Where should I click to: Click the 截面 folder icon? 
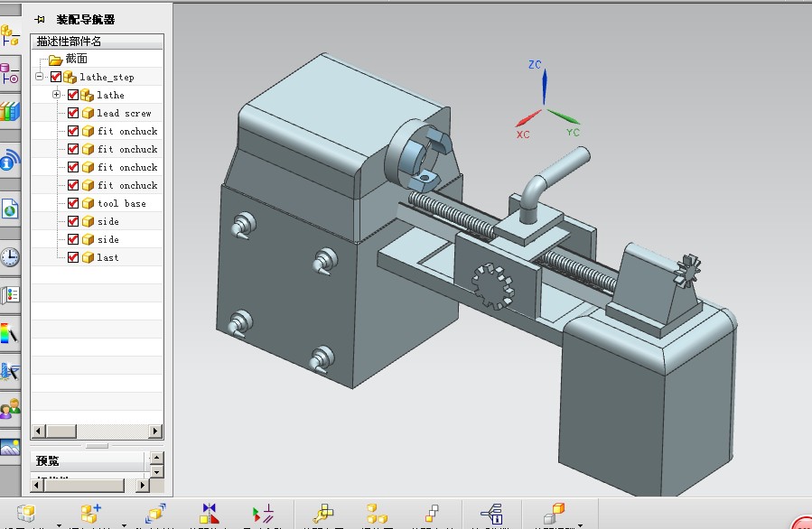(55, 60)
